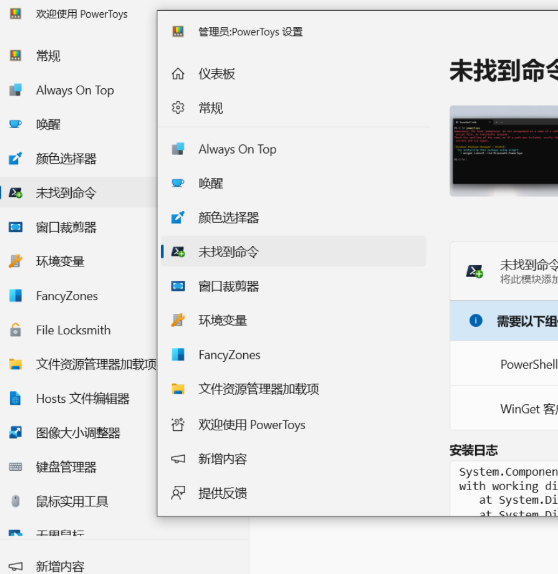Open 仪表板 in front PowerToys window
Screen dimensions: 558x574
pos(293,74)
